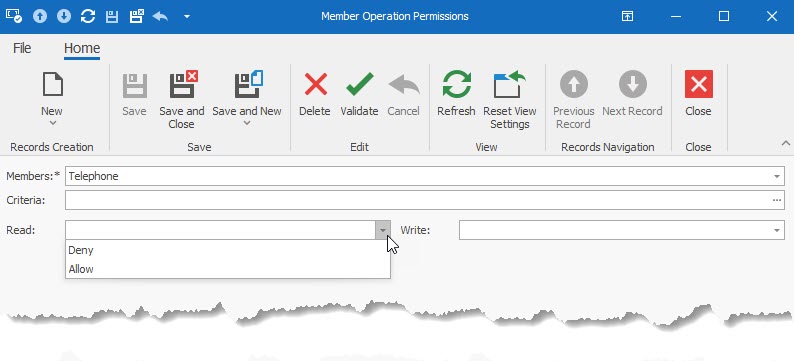
Task: Click Reset View Settings
Action: point(509,100)
